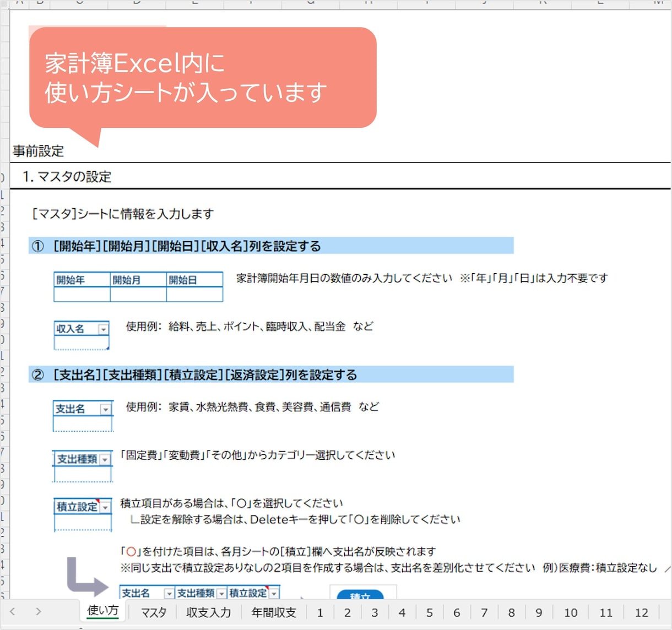The height and width of the screenshot is (630, 672).
Task: Switch to the マスタ sheet tab
Action: point(153,612)
